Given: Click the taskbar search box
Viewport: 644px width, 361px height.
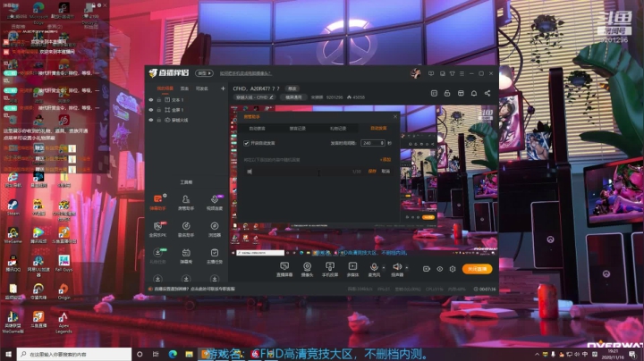Looking at the screenshot, I should click(74, 354).
